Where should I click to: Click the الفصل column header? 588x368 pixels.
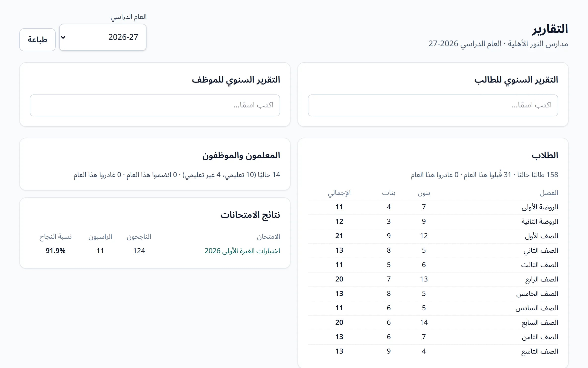pyautogui.click(x=549, y=193)
